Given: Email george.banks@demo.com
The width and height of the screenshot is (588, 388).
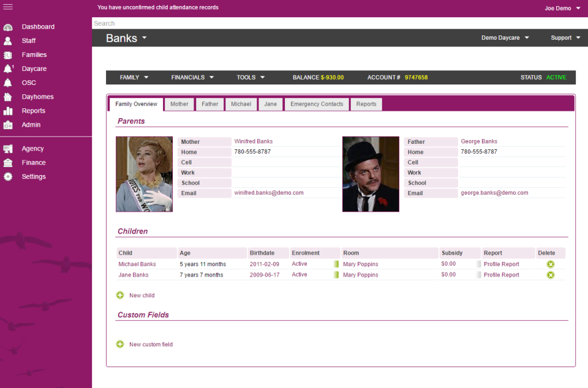Looking at the screenshot, I should click(494, 193).
